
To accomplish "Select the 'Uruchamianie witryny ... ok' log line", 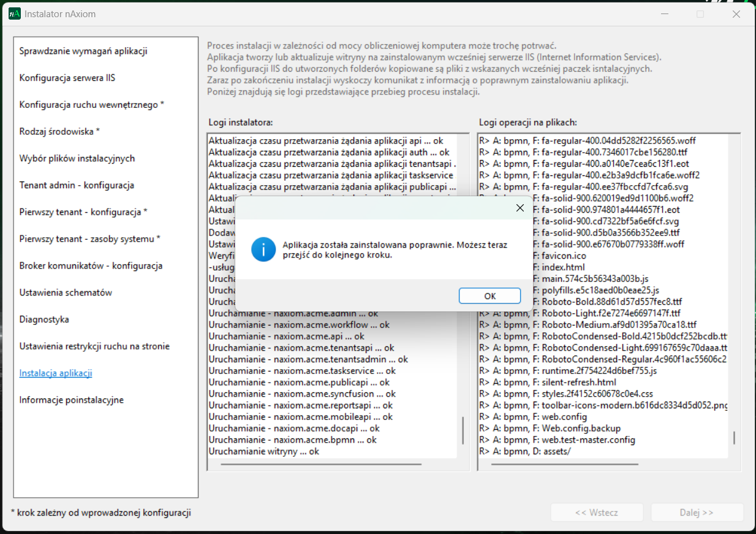I will [264, 451].
